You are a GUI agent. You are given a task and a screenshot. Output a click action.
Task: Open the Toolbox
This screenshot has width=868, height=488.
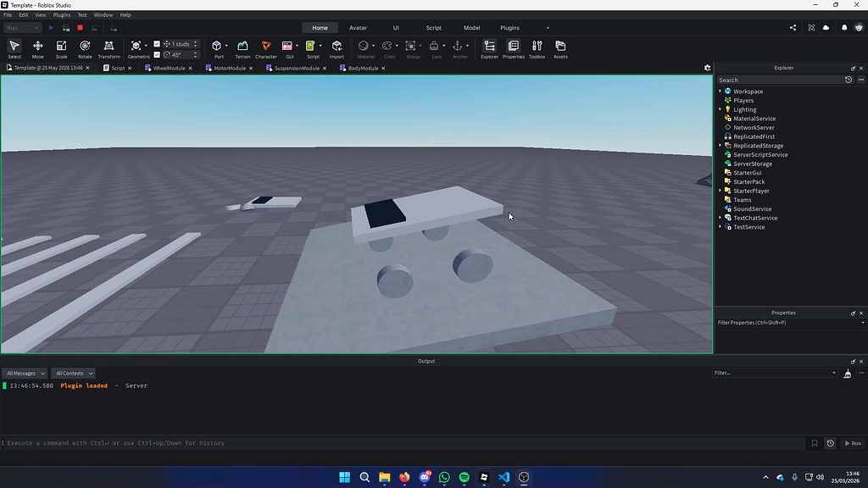click(537, 49)
